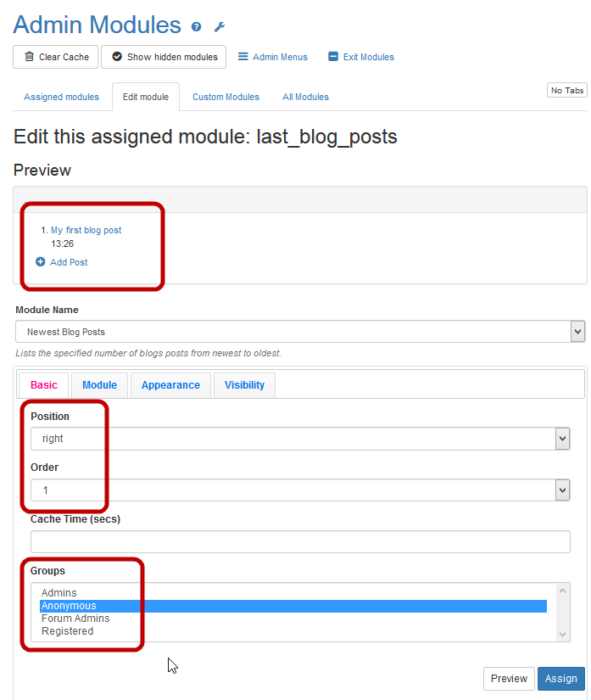Open My first blog post link

[86, 230]
